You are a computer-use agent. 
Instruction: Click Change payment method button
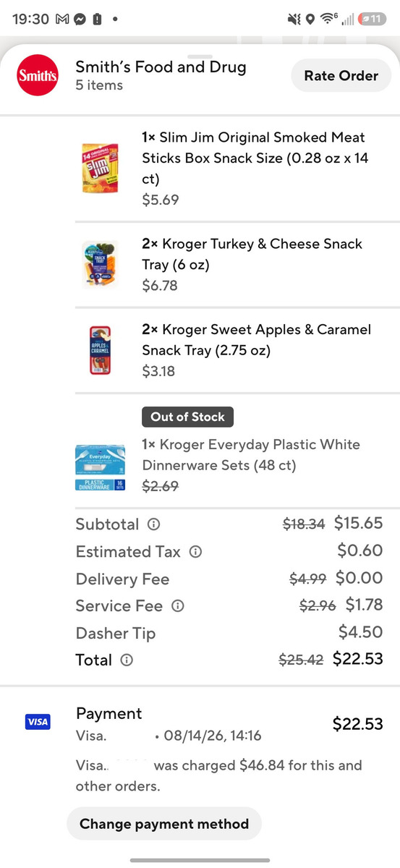tap(164, 823)
